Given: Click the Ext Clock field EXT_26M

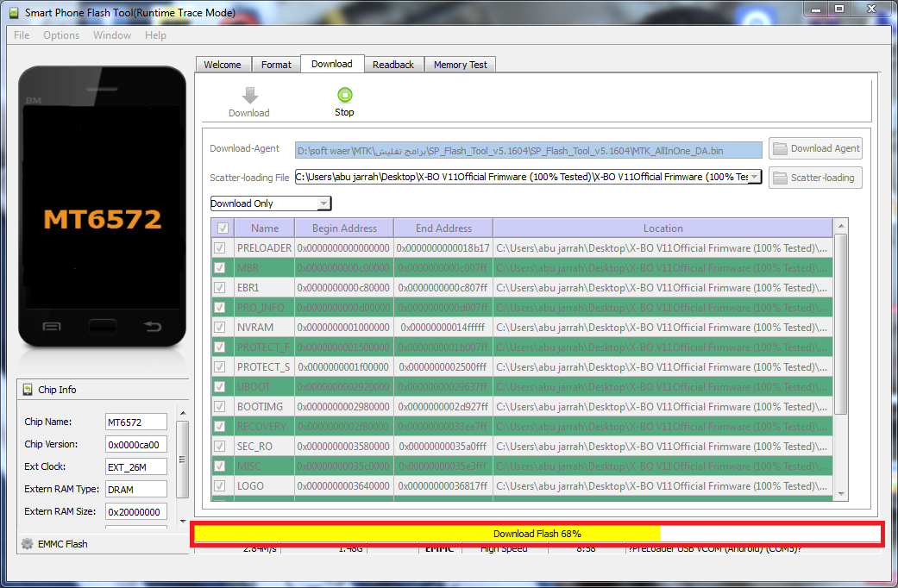Looking at the screenshot, I should coord(136,466).
